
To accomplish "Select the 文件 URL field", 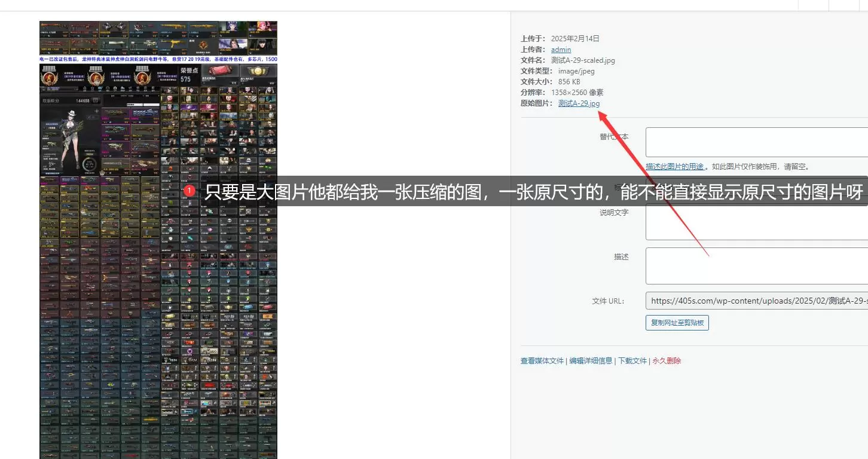I will click(757, 301).
